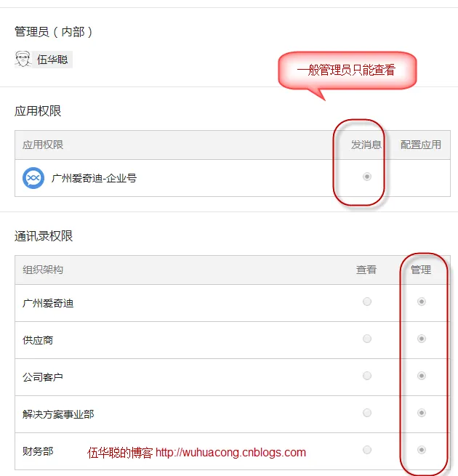Viewport: 458px width, 476px height.
Task: Set 公司客户 to 管理 permission
Action: 421,376
